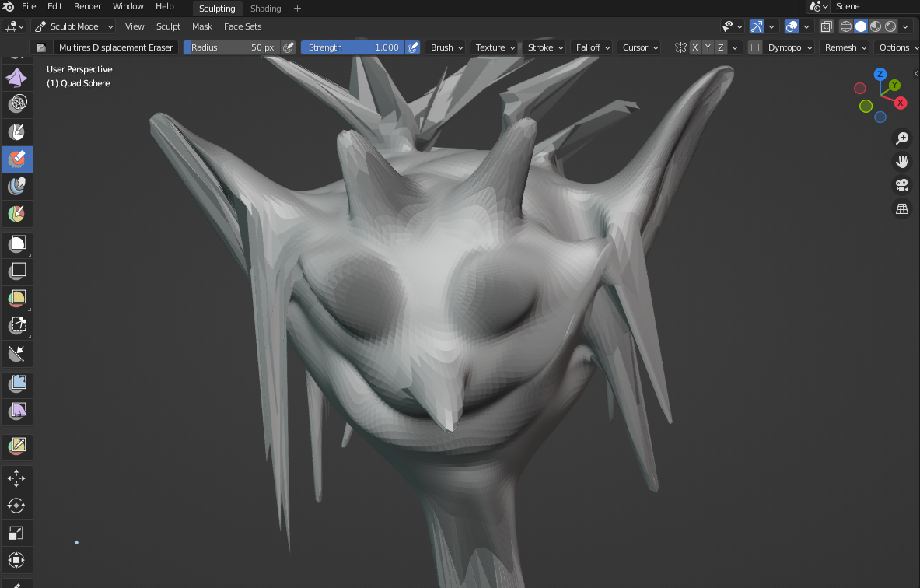920x588 pixels.
Task: Click the zoom magnifier in viewport
Action: point(902,138)
